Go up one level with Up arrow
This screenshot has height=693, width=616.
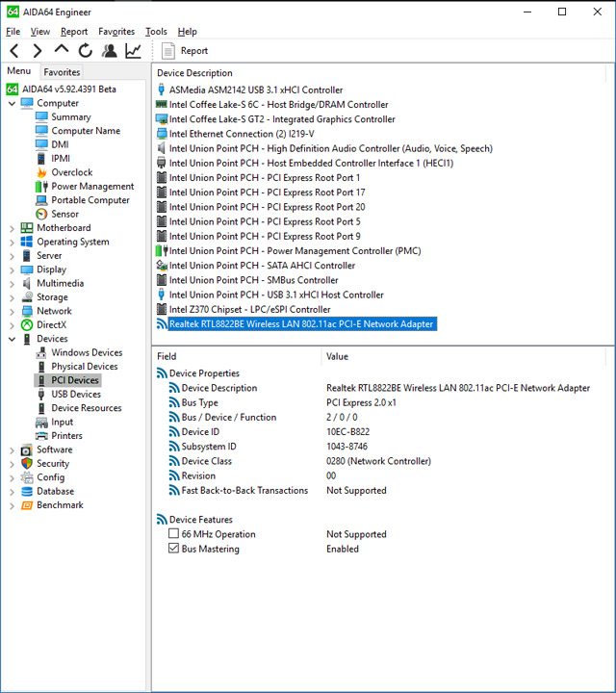click(62, 49)
